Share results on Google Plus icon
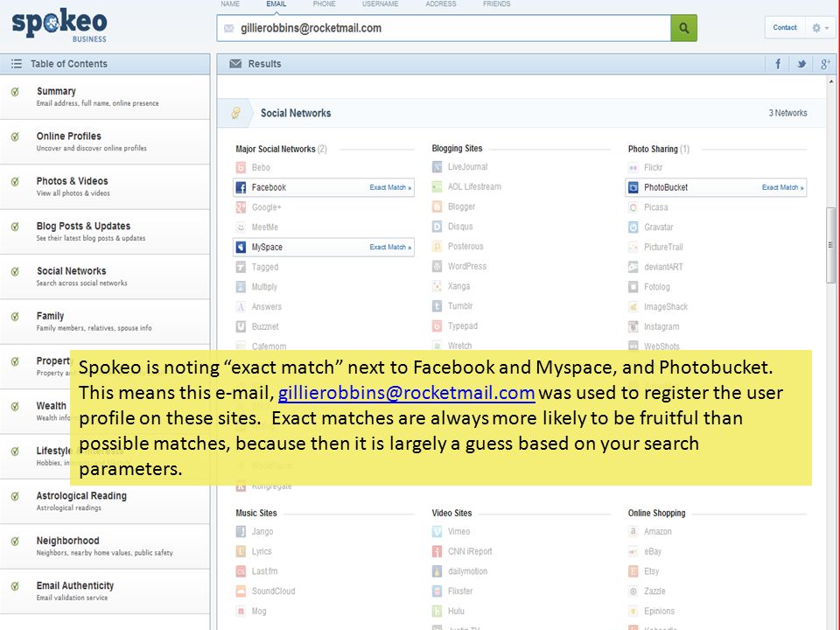This screenshot has height=630, width=840. 825,64
